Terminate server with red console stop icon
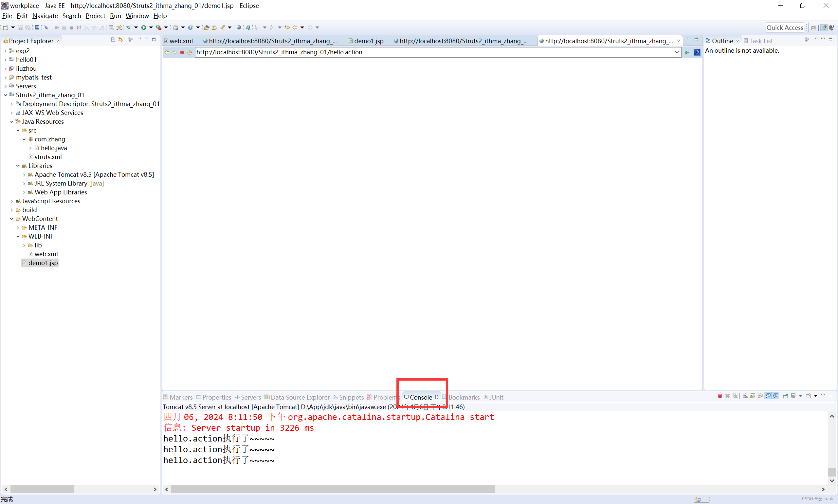This screenshot has height=504, width=838. point(720,396)
